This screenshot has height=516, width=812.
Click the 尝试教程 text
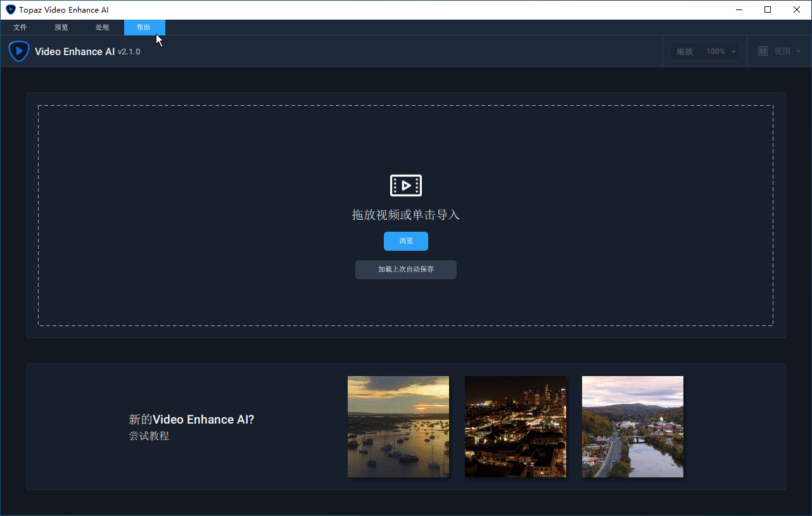pos(149,436)
